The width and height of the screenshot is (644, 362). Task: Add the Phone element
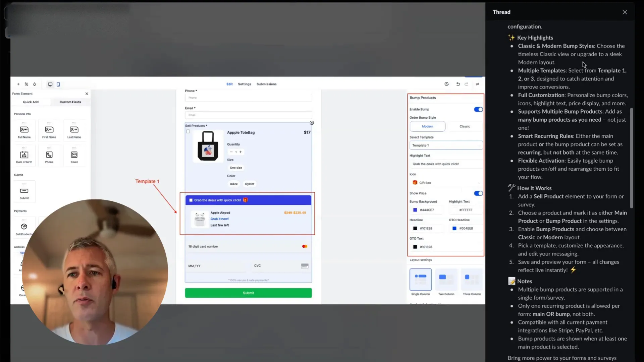pyautogui.click(x=49, y=156)
